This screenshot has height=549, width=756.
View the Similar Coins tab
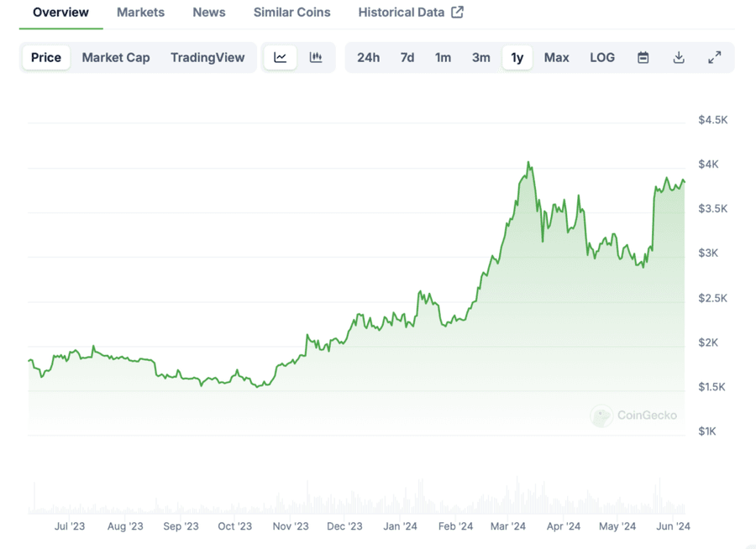[291, 12]
